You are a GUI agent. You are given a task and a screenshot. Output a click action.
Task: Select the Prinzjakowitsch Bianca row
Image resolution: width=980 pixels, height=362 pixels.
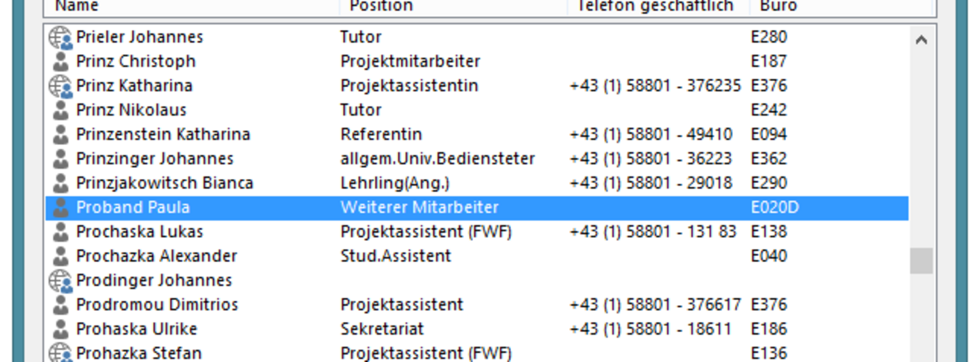tap(477, 183)
